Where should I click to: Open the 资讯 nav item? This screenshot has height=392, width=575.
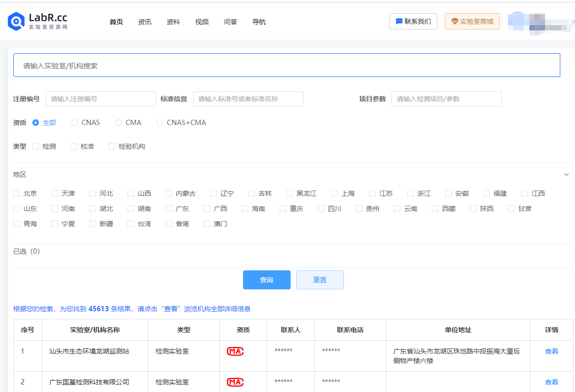click(x=145, y=22)
